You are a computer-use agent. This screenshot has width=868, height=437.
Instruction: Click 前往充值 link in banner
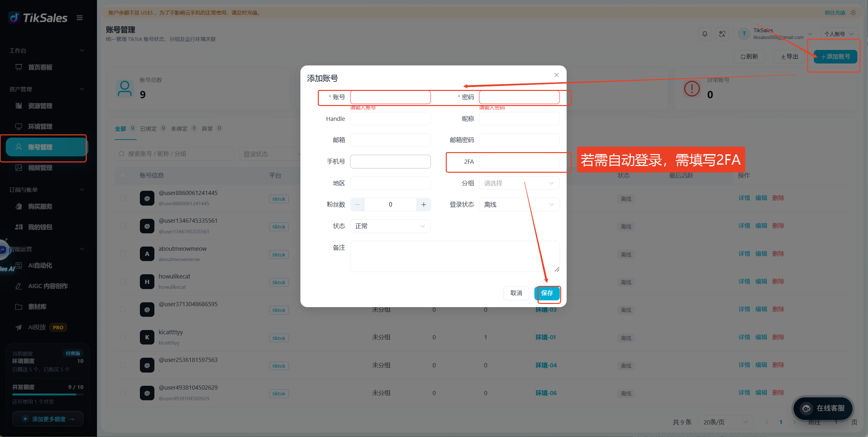click(x=835, y=13)
